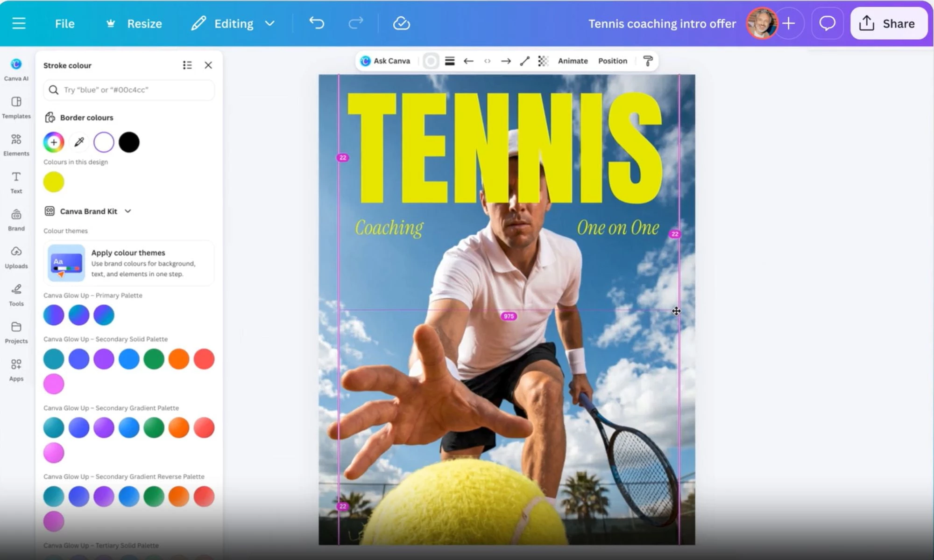Change the line type icon
Viewport: 934px width, 560px height.
coord(525,61)
